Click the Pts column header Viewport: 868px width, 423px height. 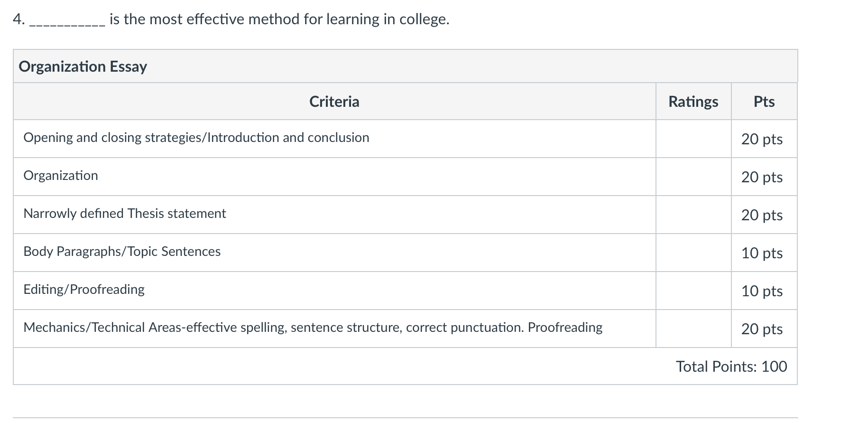coord(764,102)
